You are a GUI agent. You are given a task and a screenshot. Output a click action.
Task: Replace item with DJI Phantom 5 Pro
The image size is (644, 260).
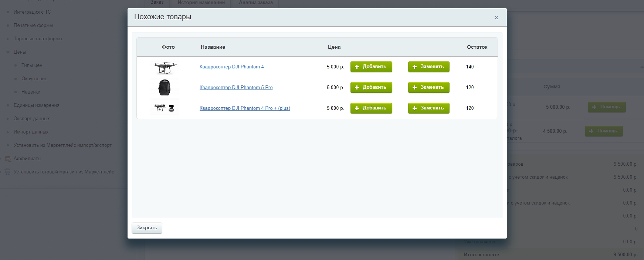(428, 88)
